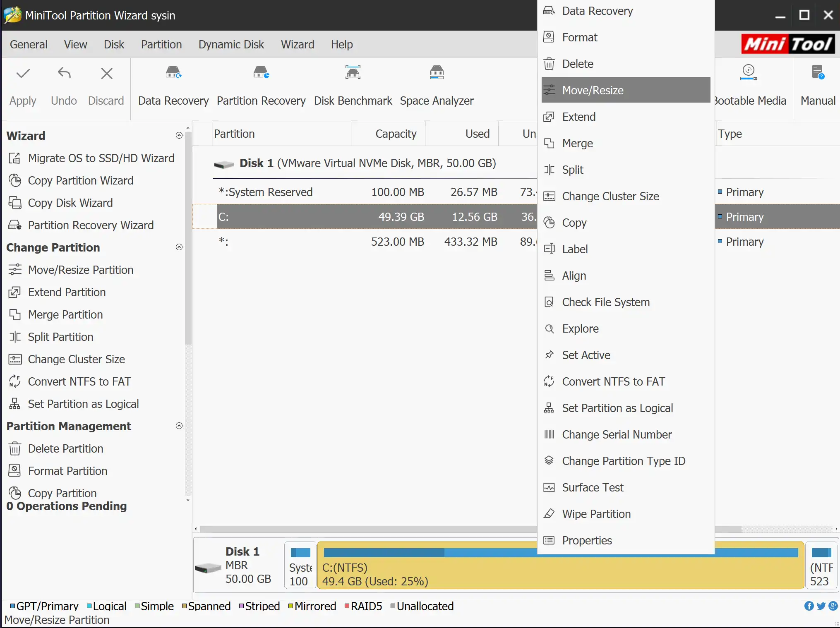Open the Facebook icon in status bar

coord(809,606)
